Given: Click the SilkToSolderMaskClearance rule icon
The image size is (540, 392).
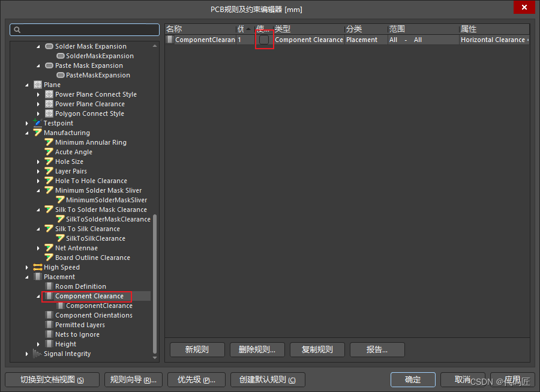Looking at the screenshot, I should [60, 219].
